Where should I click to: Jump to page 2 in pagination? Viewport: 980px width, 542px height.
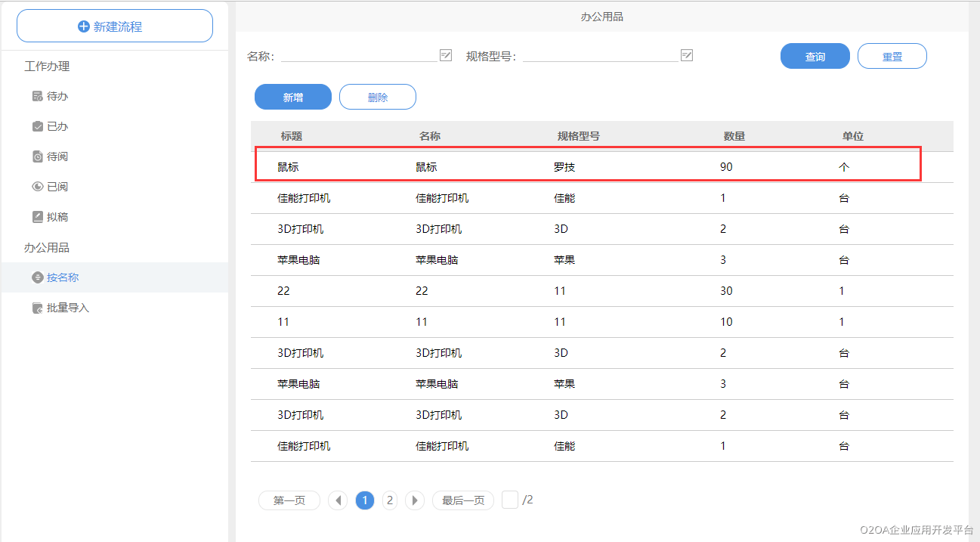click(390, 500)
